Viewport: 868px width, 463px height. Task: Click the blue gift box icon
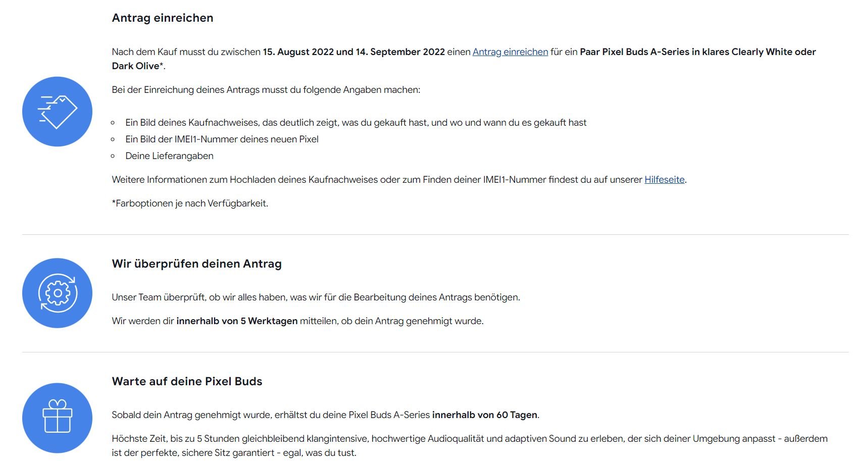coord(57,418)
